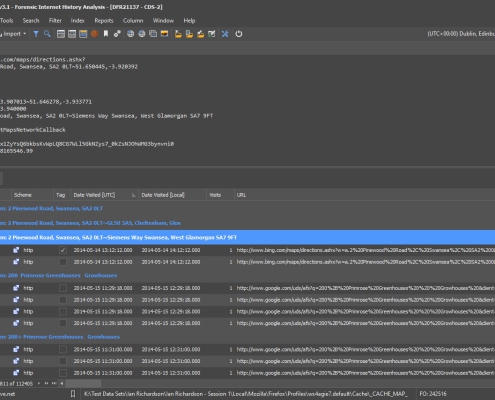
Task: Click the orange circle toolbar icon
Action: (95, 34)
